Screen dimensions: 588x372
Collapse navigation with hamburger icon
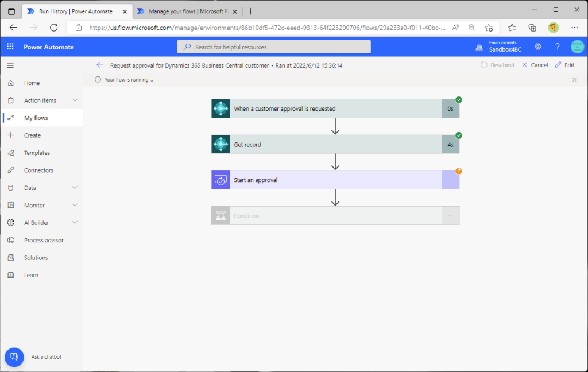[x=10, y=65]
